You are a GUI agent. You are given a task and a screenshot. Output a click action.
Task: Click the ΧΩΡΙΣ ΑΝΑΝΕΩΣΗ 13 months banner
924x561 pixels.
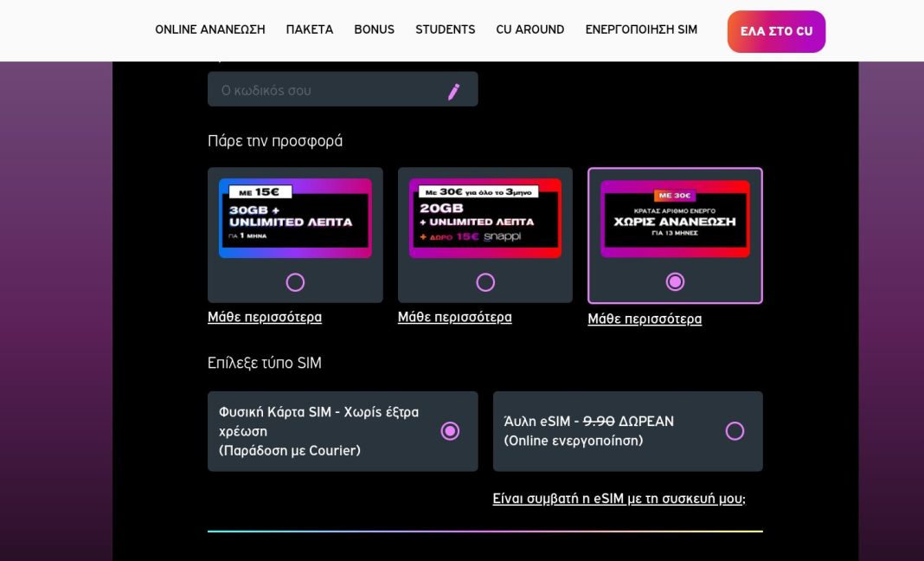coord(675,218)
